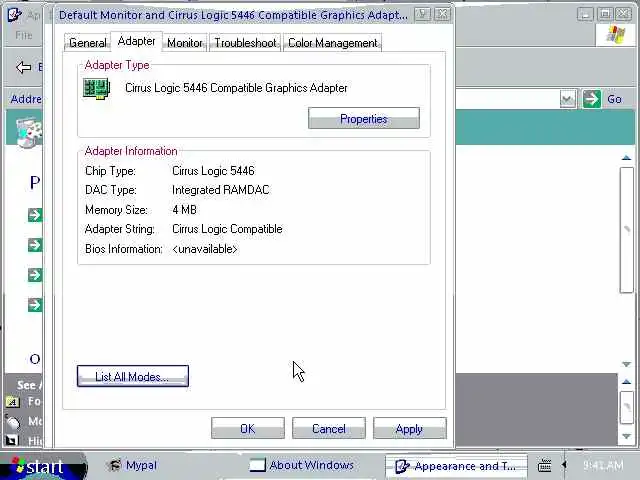This screenshot has height=480, width=640.
Task: Open the address bar dropdown in the background window
Action: (567, 99)
